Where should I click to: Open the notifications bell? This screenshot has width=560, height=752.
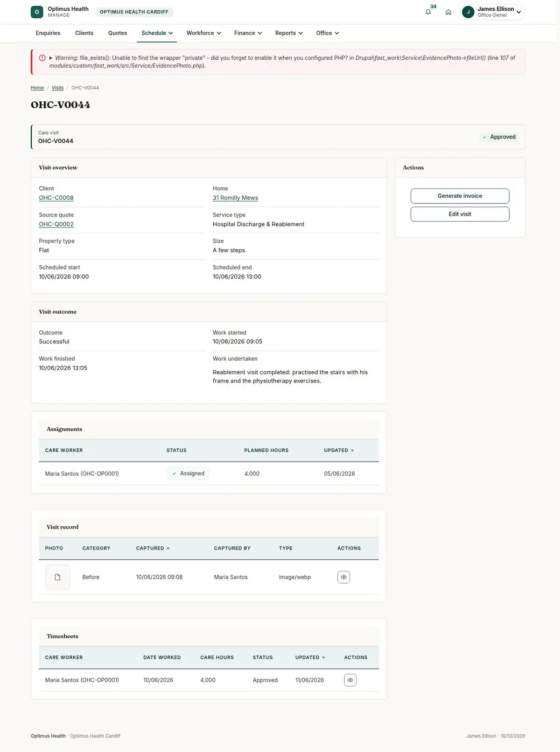428,12
